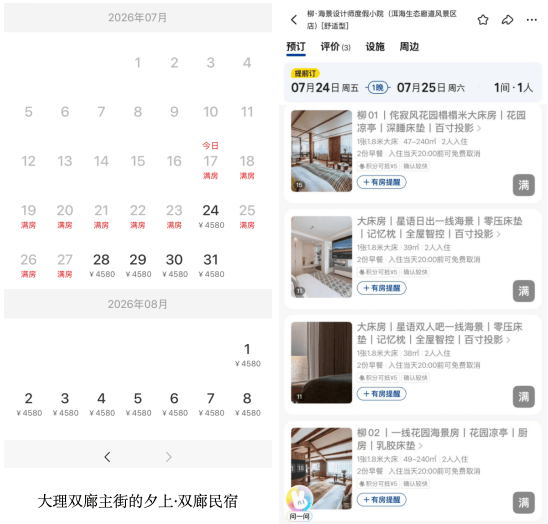
Task: Set 有房提醒 for 柳02 room
Action: (381, 500)
